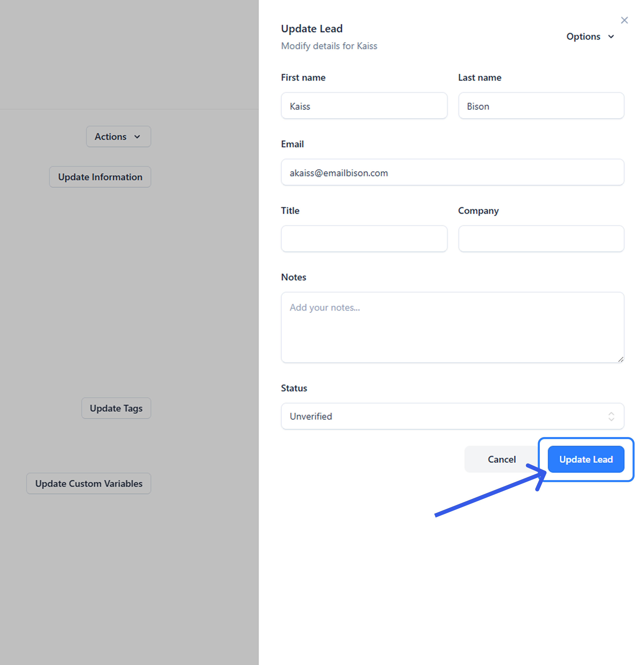Click the Update Lead panel heading
This screenshot has height=665, width=644.
point(312,29)
